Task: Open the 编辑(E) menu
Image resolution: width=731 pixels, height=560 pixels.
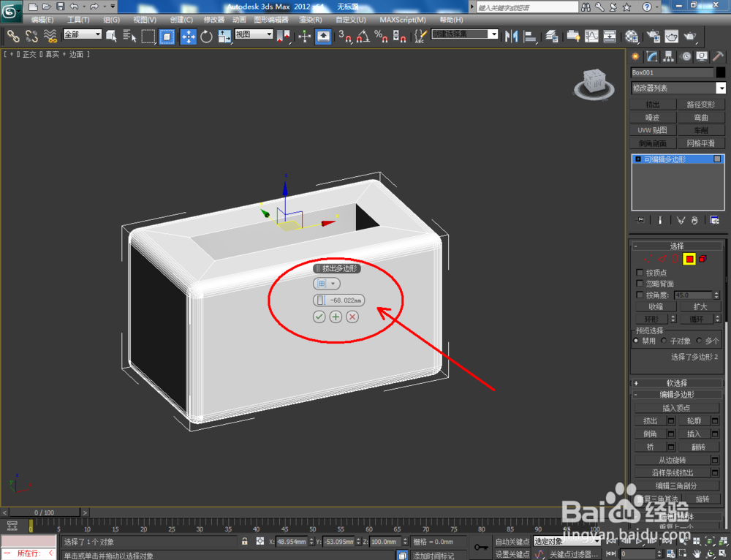Action: (42, 20)
